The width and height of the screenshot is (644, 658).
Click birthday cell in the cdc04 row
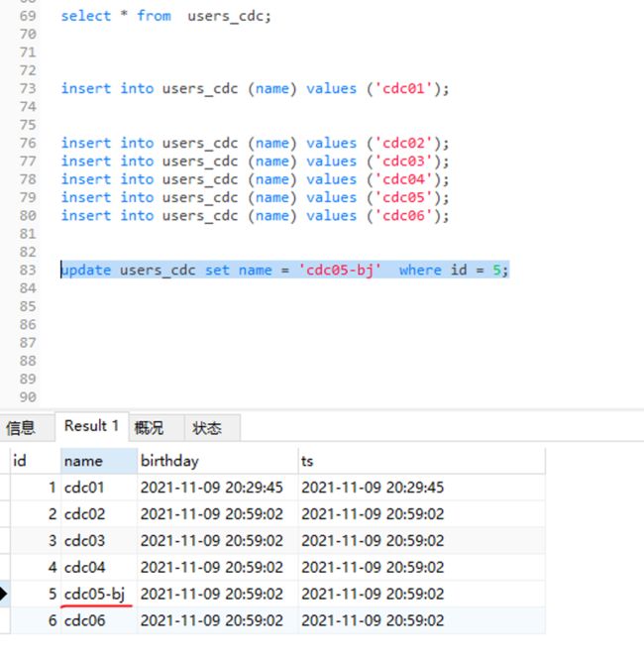(217, 568)
